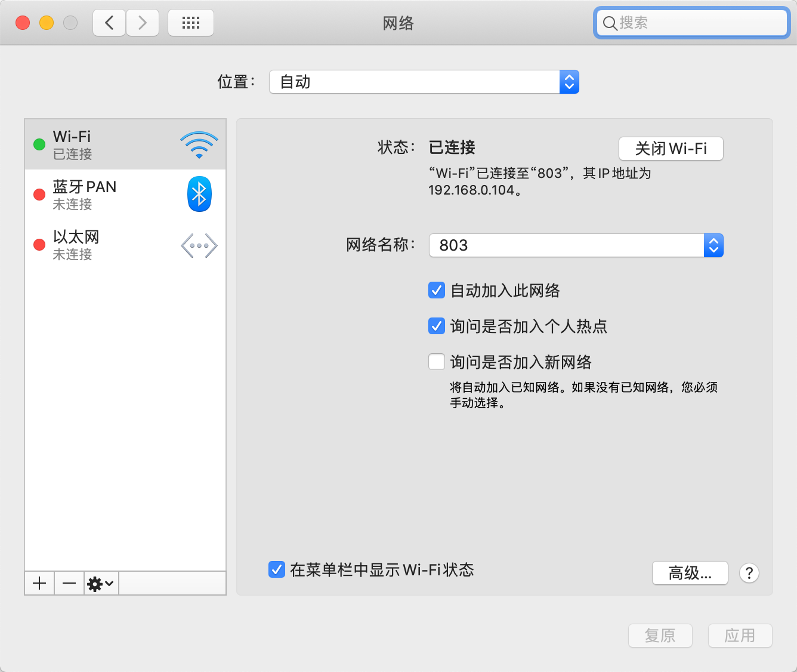Screen dimensions: 797x672
Task: Click the red status dot for 以太网
Action: [39, 245]
